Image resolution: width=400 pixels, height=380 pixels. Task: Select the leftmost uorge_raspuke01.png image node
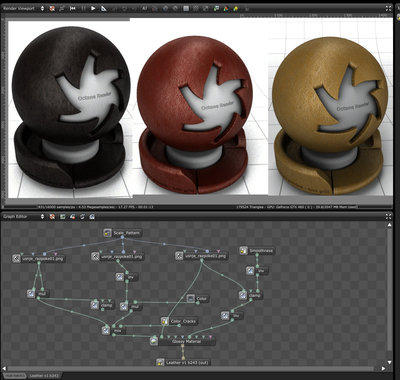click(x=39, y=258)
